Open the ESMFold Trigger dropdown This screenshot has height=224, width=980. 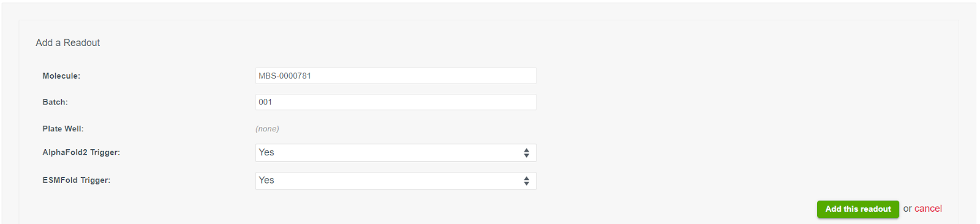(396, 181)
